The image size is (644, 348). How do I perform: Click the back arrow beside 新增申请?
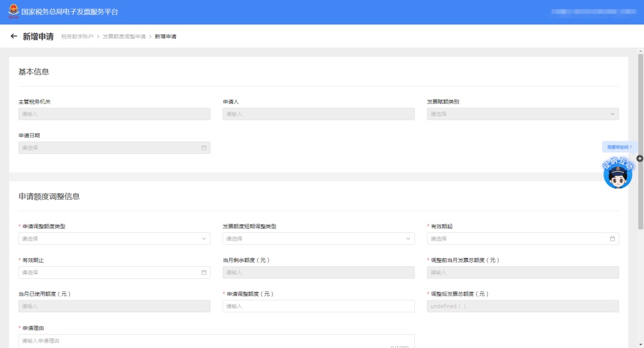(x=14, y=36)
